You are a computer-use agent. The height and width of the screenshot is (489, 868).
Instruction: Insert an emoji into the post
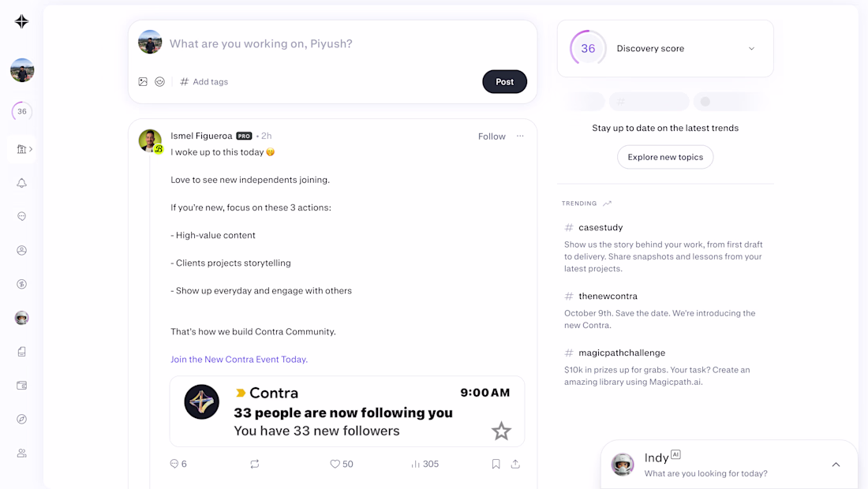click(x=160, y=82)
